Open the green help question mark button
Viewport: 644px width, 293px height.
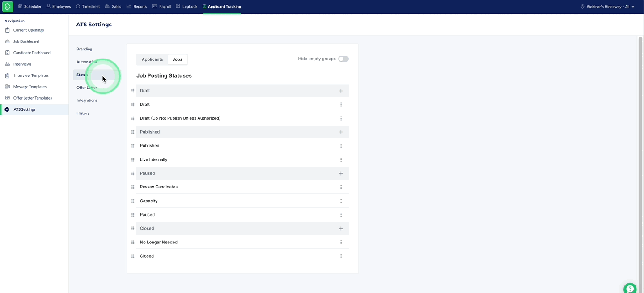click(x=630, y=288)
